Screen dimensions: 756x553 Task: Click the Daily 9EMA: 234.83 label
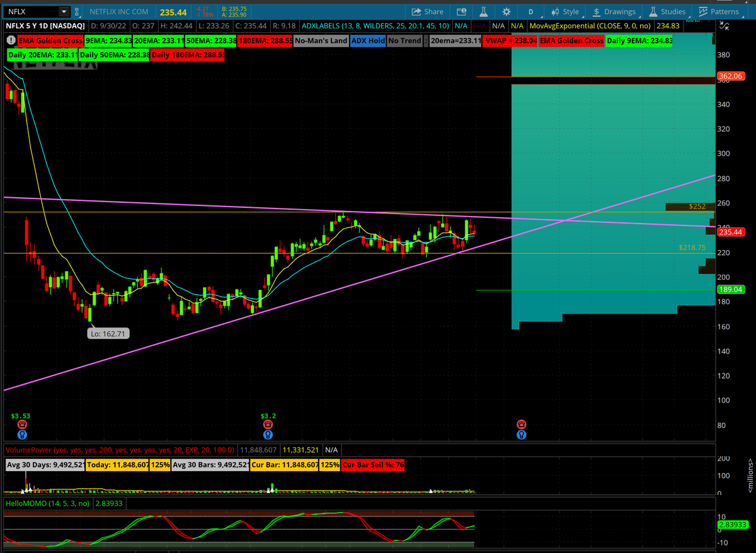[639, 40]
